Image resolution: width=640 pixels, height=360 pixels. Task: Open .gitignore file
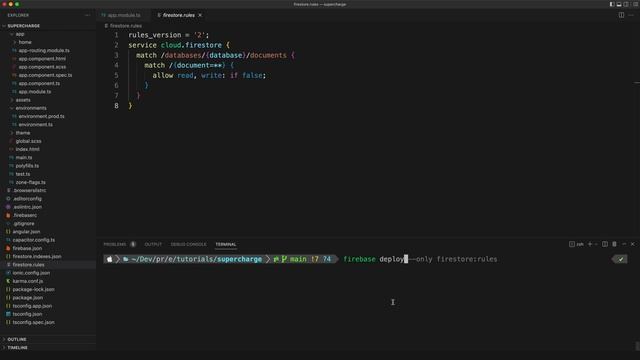[x=23, y=223]
